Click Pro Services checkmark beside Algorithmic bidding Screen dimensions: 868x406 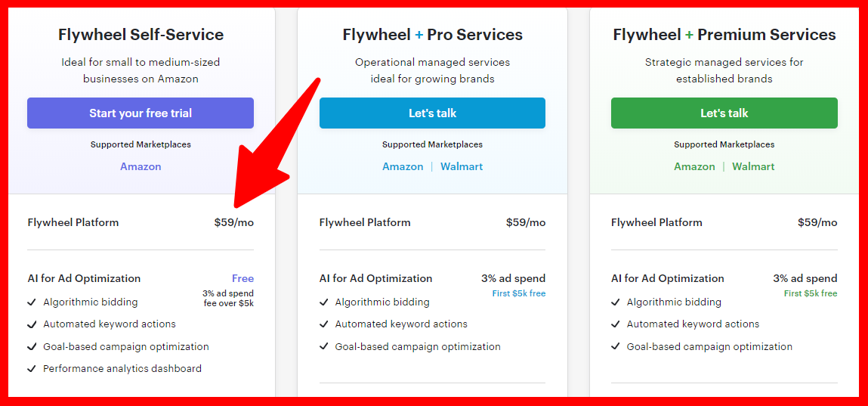tap(323, 302)
